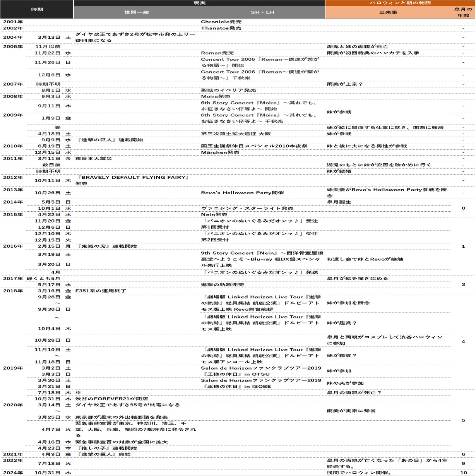Select 国王生誕祭休日スペシャル2010本夜祭 cell
The width and height of the screenshot is (476, 476).
(254, 146)
